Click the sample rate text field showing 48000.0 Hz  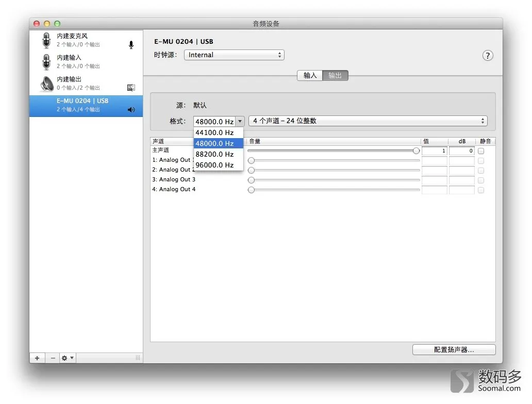pos(214,122)
